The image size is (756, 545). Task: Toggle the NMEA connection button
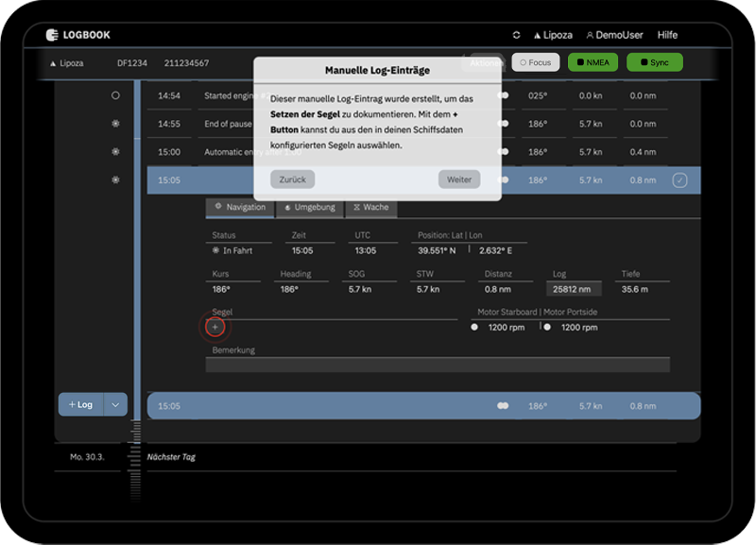click(x=593, y=62)
